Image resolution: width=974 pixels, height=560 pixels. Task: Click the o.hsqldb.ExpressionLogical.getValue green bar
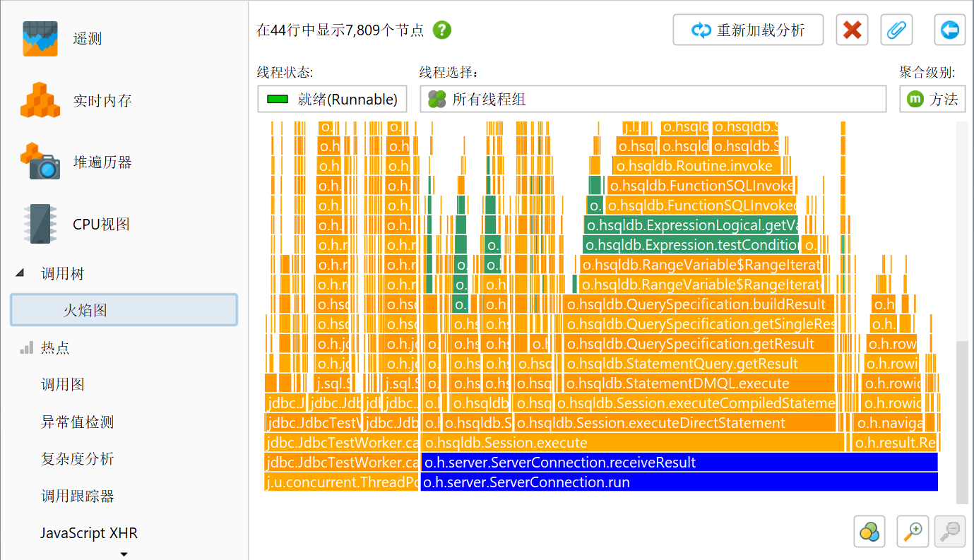[x=691, y=225]
